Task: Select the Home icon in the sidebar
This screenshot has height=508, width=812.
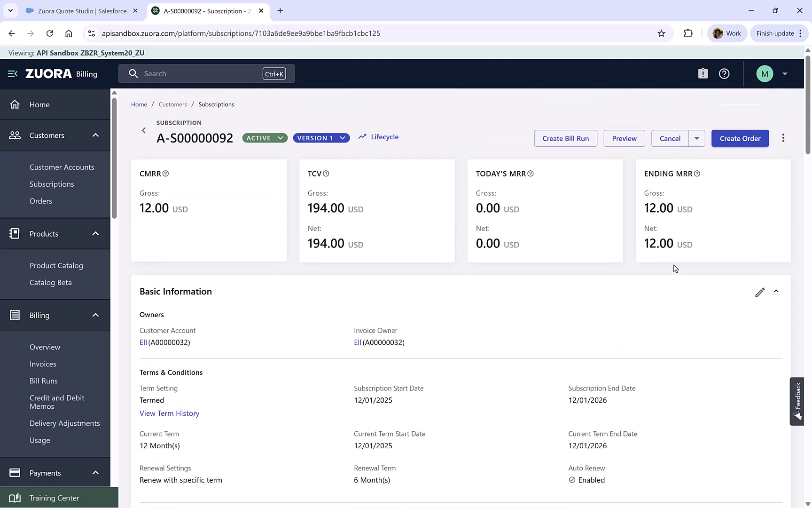Action: pyautogui.click(x=15, y=104)
